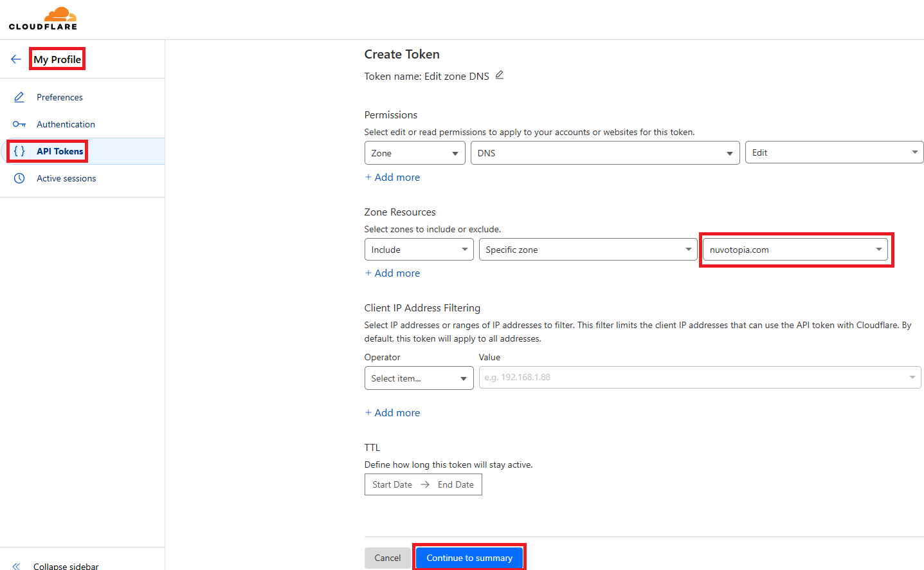Image resolution: width=924 pixels, height=570 pixels.
Task: Open the DNS permission dropdown
Action: 605,153
